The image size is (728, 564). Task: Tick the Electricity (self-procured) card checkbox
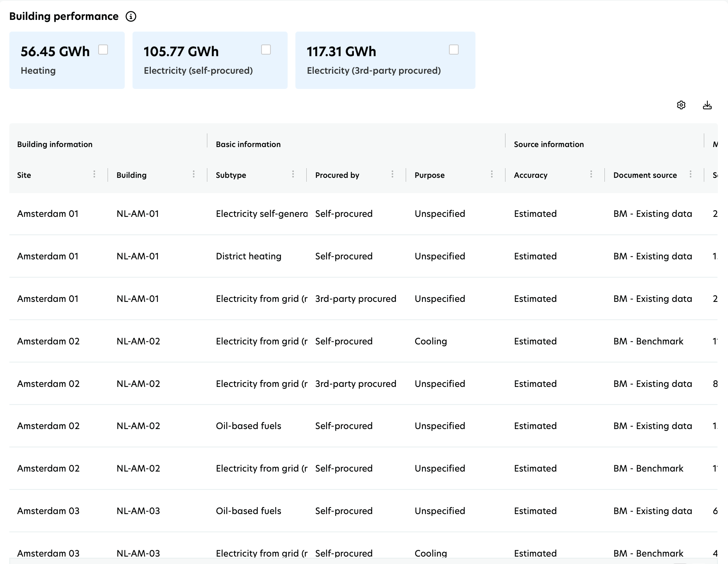click(266, 50)
